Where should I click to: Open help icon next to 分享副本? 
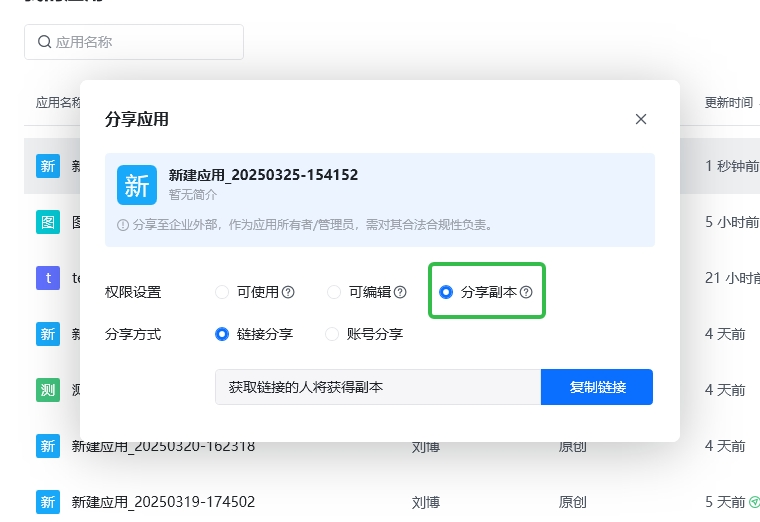coord(526,292)
